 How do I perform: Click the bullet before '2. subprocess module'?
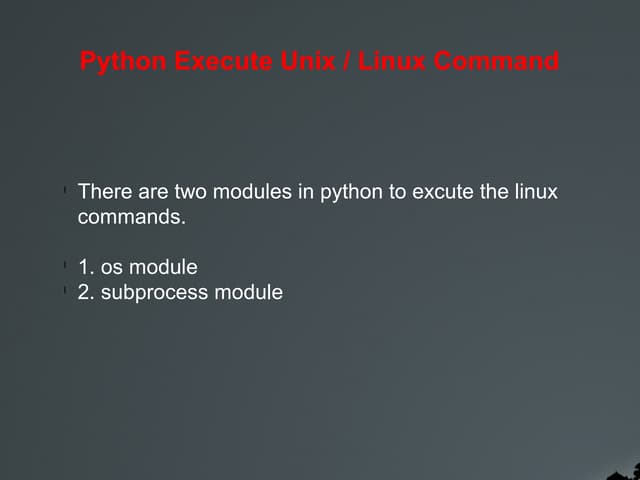63,291
